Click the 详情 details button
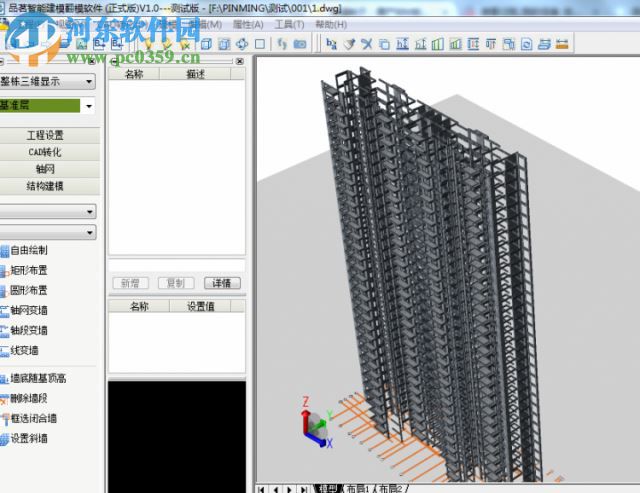640x493 pixels. coord(222,283)
